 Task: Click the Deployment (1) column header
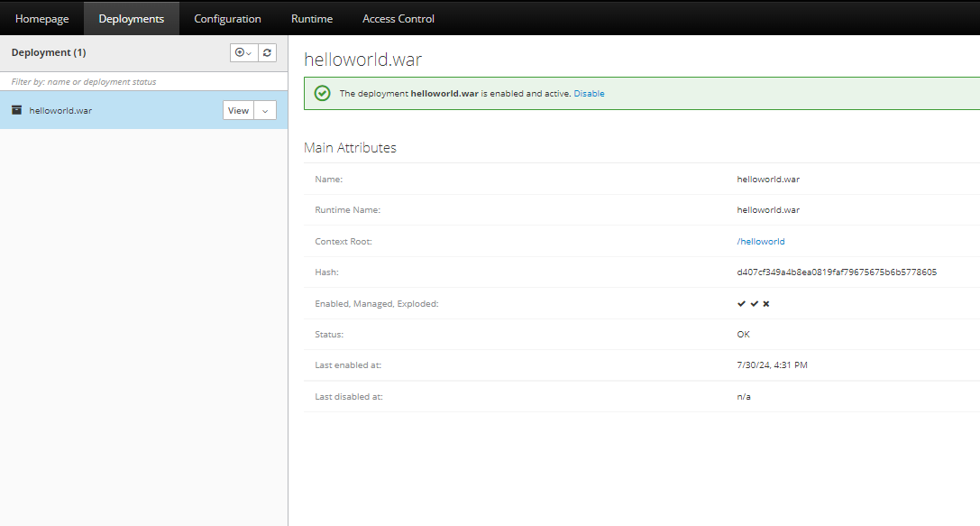(x=49, y=53)
